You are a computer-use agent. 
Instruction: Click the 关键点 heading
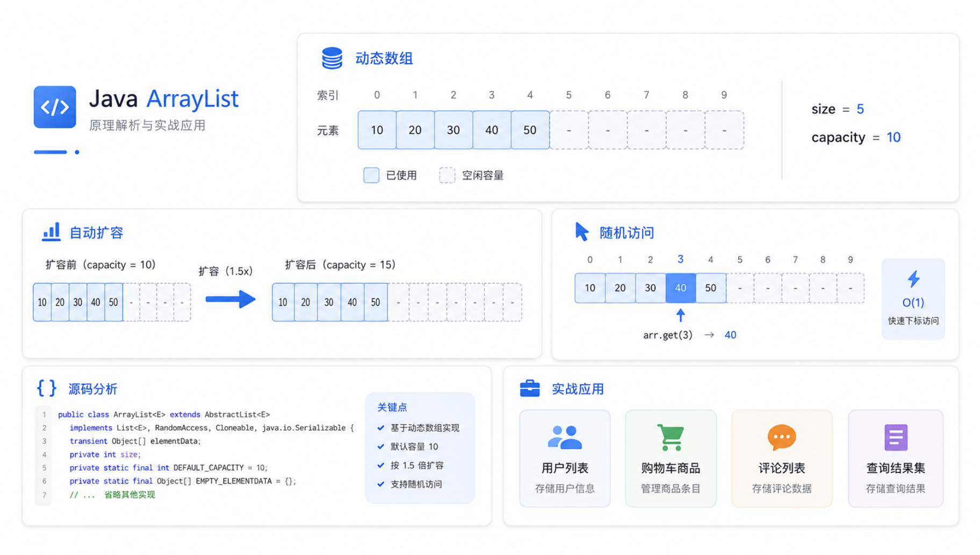click(392, 407)
